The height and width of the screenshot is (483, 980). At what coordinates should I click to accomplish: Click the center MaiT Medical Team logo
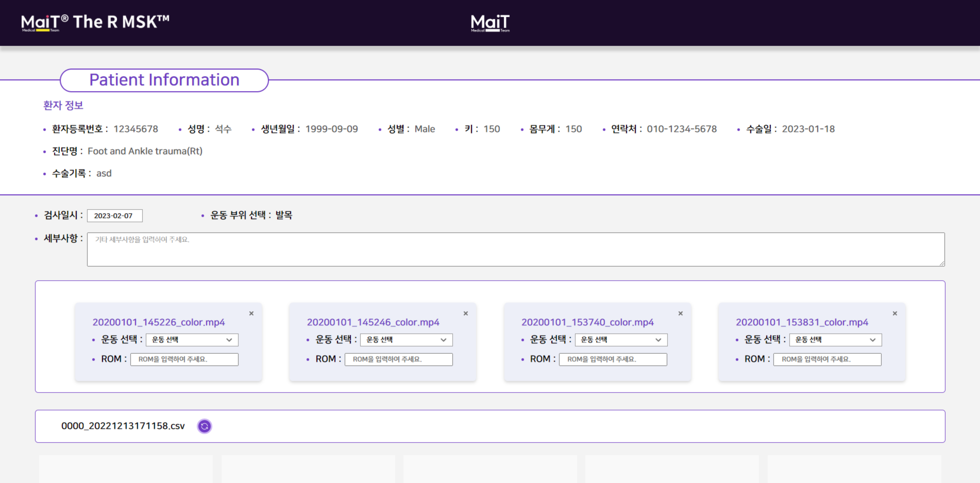coord(490,23)
